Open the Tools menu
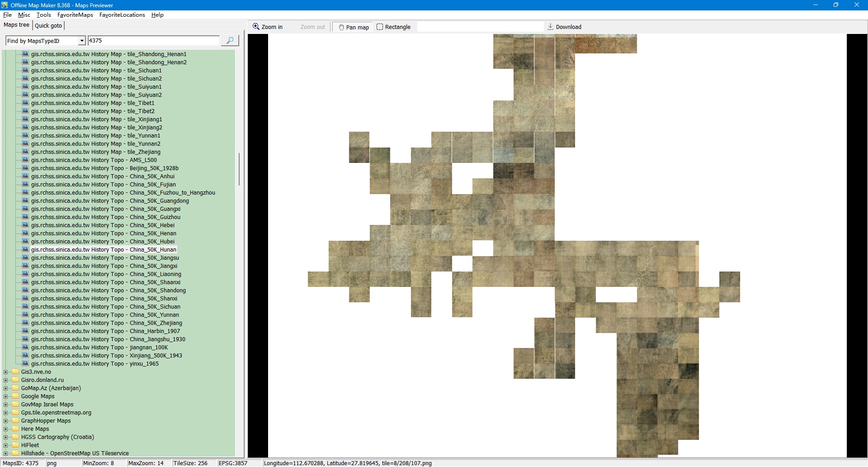 (x=44, y=15)
